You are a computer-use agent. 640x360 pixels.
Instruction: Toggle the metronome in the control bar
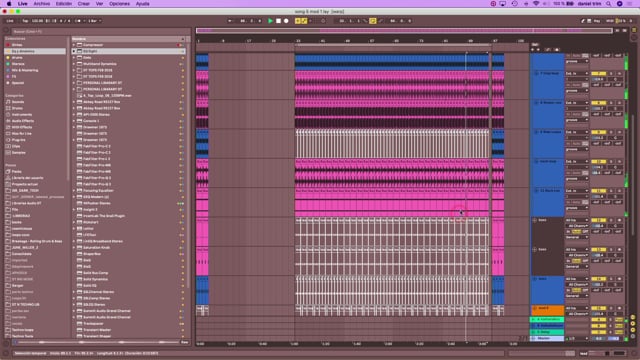click(x=79, y=21)
